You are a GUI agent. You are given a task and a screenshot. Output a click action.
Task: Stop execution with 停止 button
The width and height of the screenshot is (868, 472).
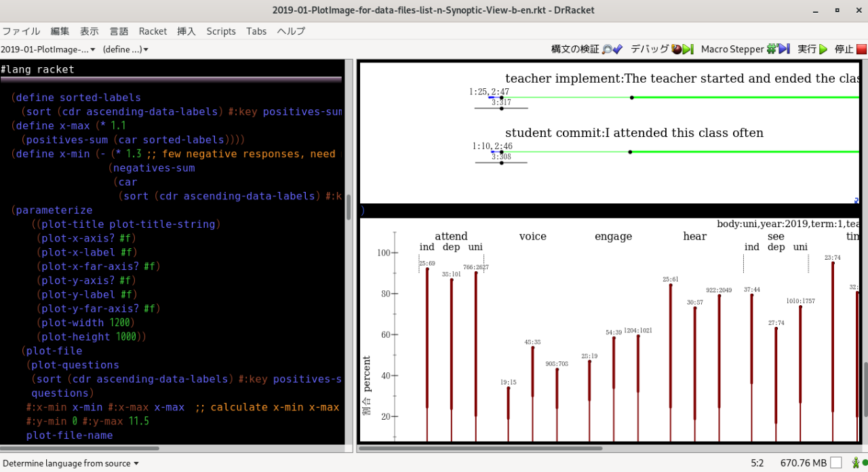click(x=850, y=50)
